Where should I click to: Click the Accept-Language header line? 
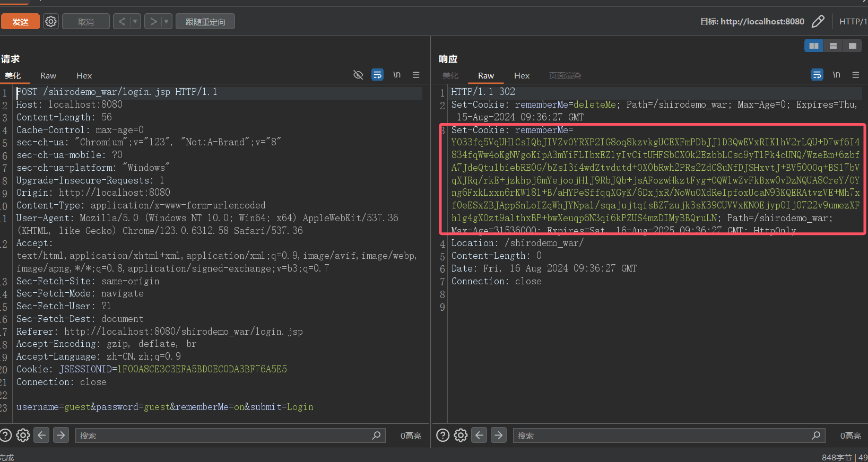pyautogui.click(x=99, y=357)
